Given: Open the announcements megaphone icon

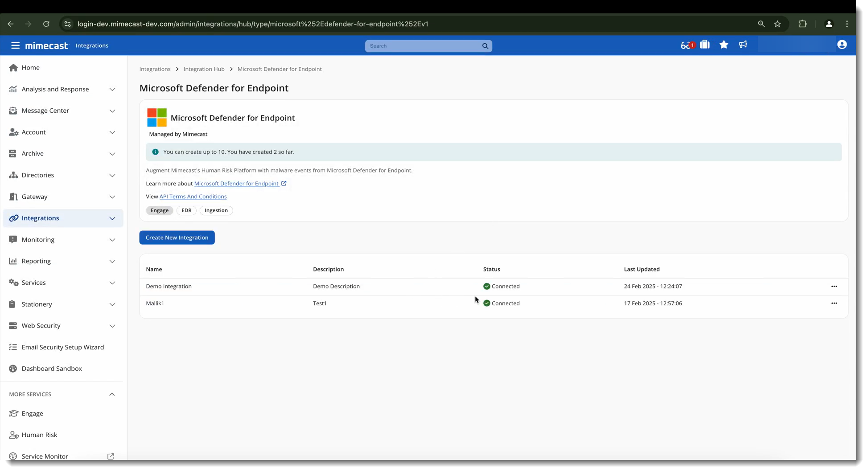Looking at the screenshot, I should click(743, 45).
